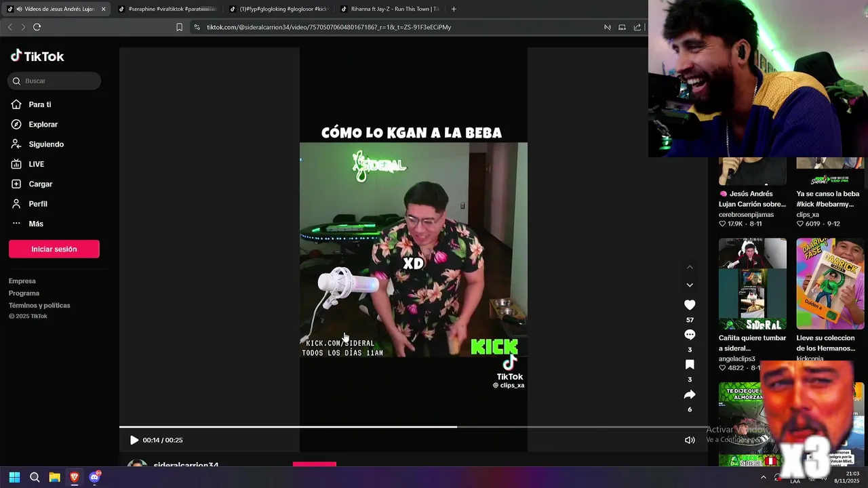
Task: Open the clock showing 21:03
Action: click(848, 477)
